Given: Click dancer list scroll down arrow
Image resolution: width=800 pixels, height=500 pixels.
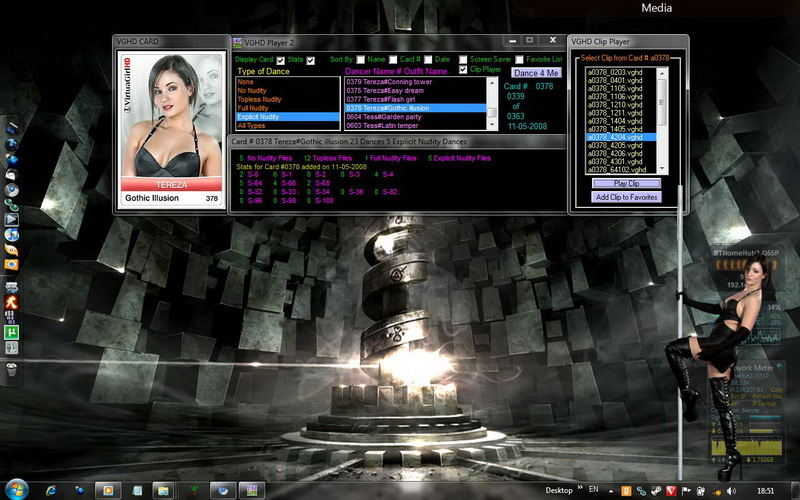Looking at the screenshot, I should (492, 125).
